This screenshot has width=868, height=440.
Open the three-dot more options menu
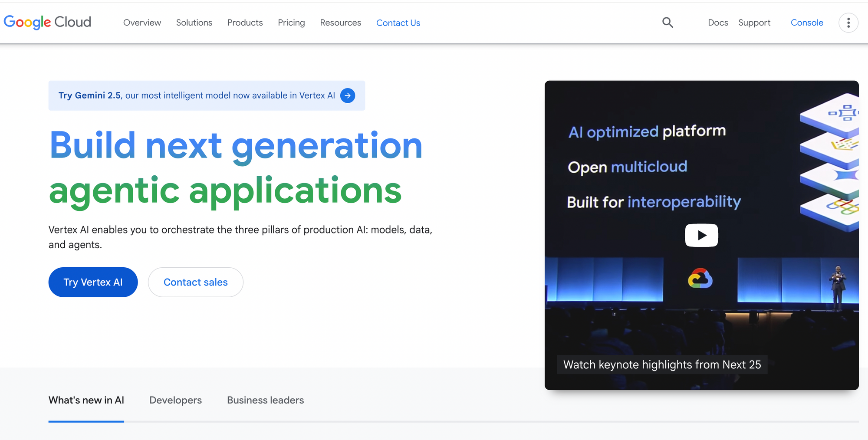coord(848,23)
